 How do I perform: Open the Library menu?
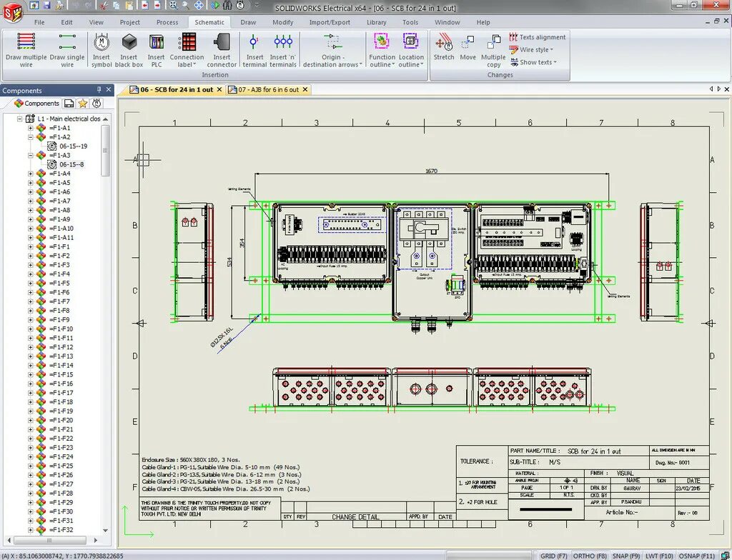pyautogui.click(x=377, y=22)
